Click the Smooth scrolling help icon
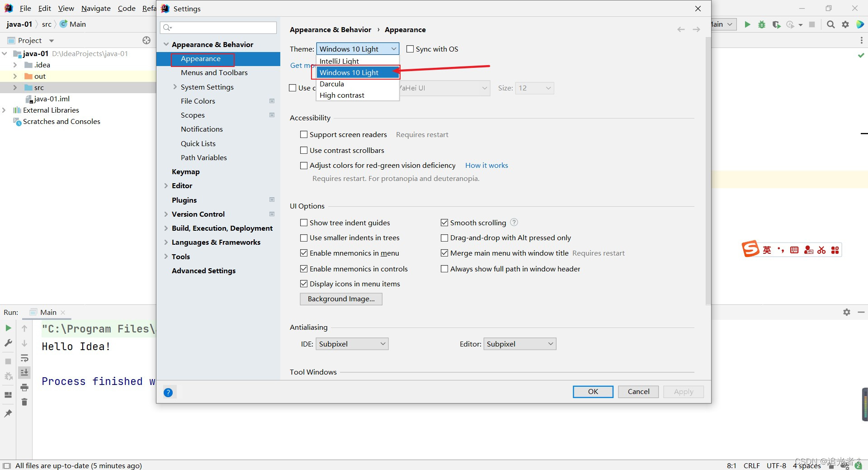Image resolution: width=868 pixels, height=470 pixels. point(514,222)
